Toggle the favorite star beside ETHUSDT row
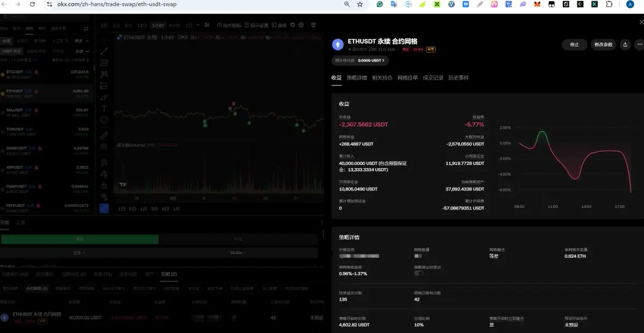This screenshot has width=644, height=333. coord(3,93)
